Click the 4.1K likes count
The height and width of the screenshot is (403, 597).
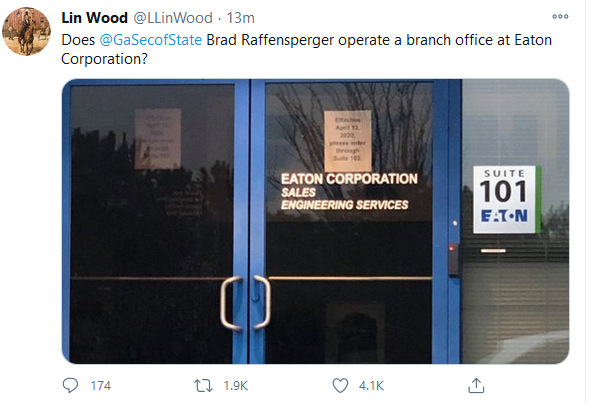(x=371, y=385)
